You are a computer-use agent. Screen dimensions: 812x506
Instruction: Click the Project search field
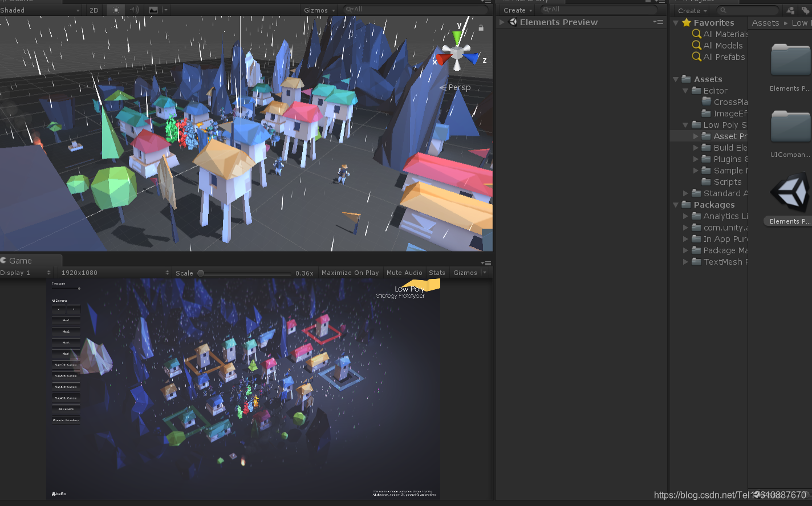(748, 10)
